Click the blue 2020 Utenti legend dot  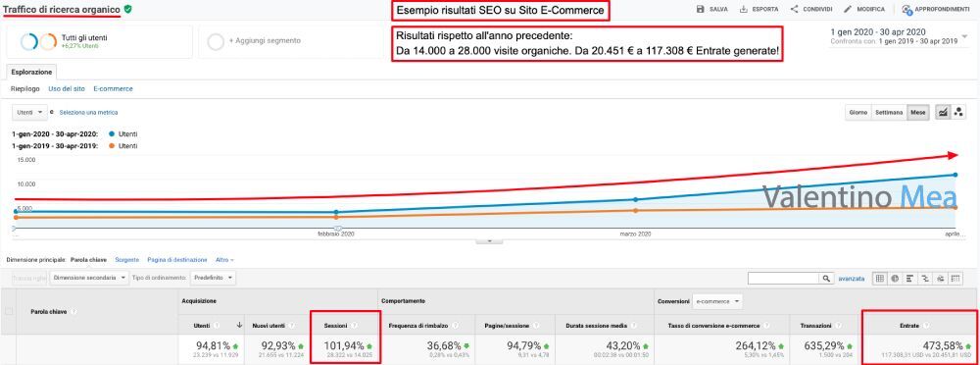coord(112,134)
